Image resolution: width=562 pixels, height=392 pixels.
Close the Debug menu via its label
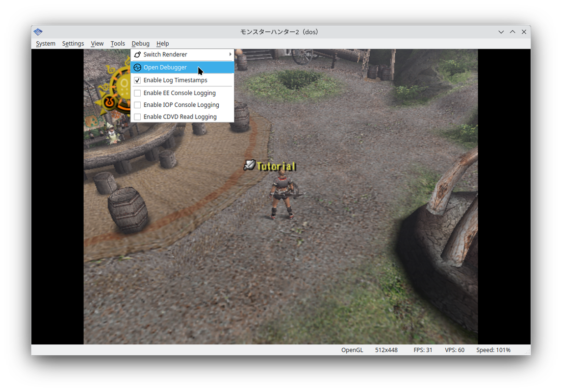click(140, 43)
